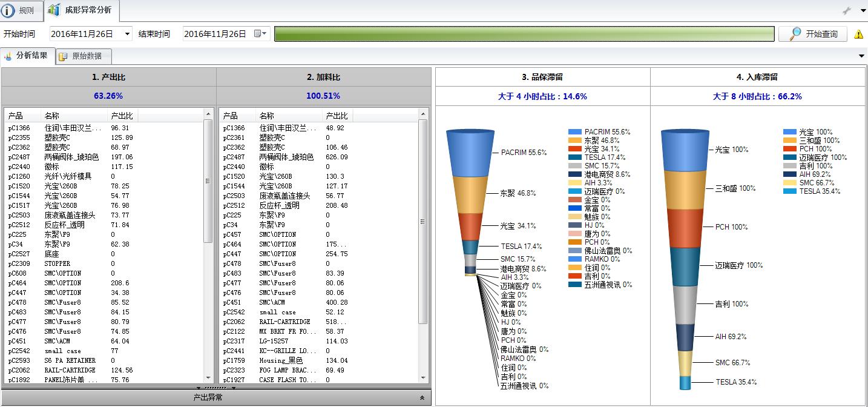Click the 名称 column header in 加料比 table

(x=267, y=116)
